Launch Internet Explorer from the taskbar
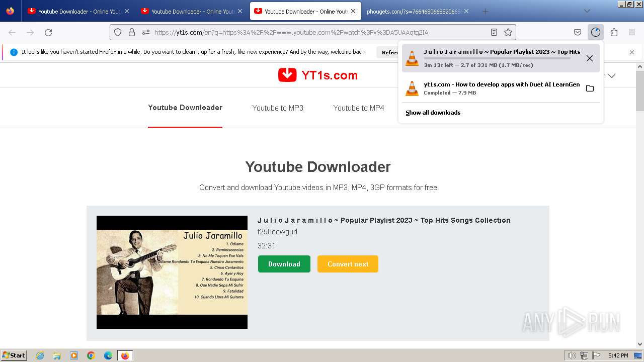The height and width of the screenshot is (362, 644). [x=40, y=355]
